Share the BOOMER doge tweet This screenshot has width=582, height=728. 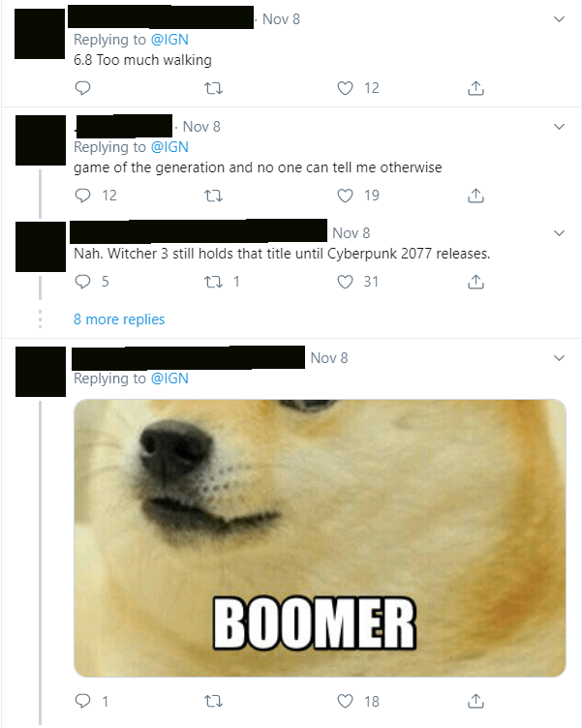click(475, 701)
